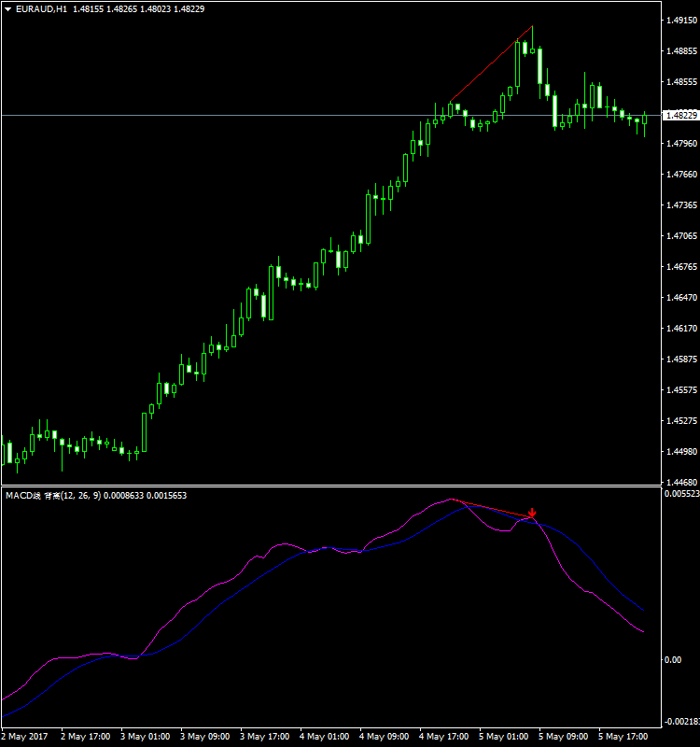700x747 pixels.
Task: Click the open price value 1.48155
Action: coord(88,9)
